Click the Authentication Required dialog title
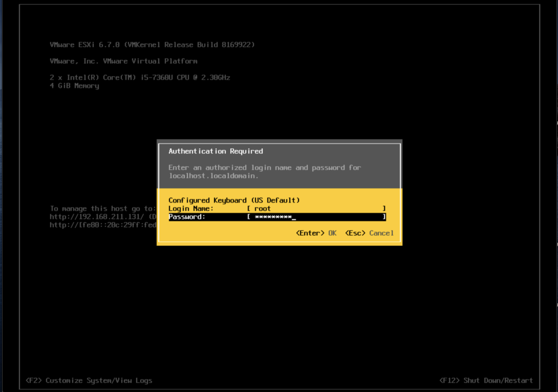This screenshot has width=558, height=392. (216, 151)
